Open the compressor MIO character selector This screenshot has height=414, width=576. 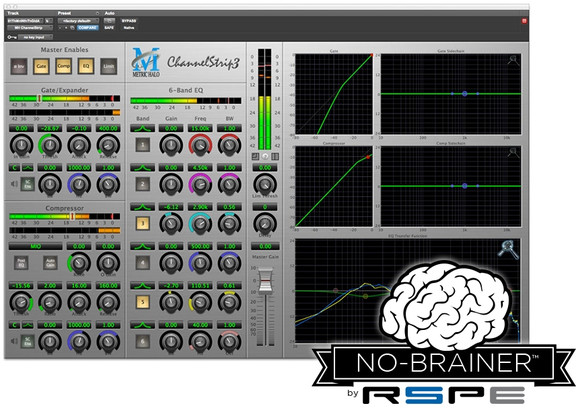coord(36,246)
